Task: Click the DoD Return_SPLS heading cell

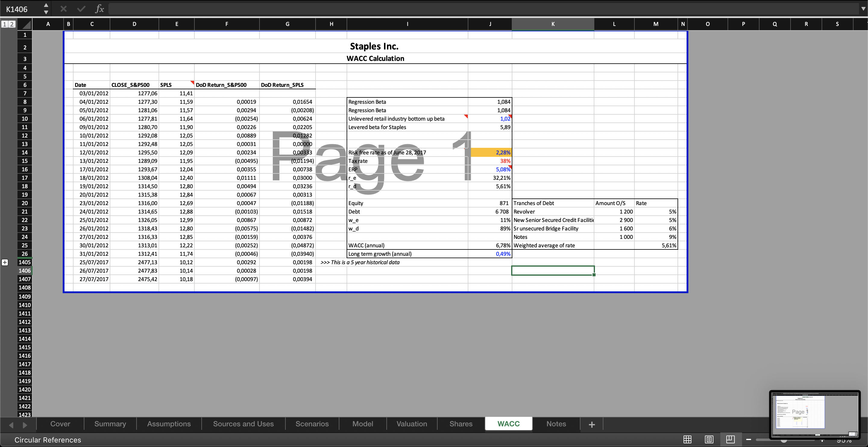Action: (x=288, y=85)
